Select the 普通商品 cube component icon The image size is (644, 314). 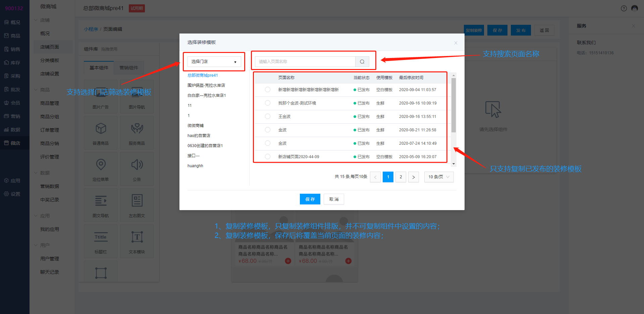pyautogui.click(x=101, y=128)
